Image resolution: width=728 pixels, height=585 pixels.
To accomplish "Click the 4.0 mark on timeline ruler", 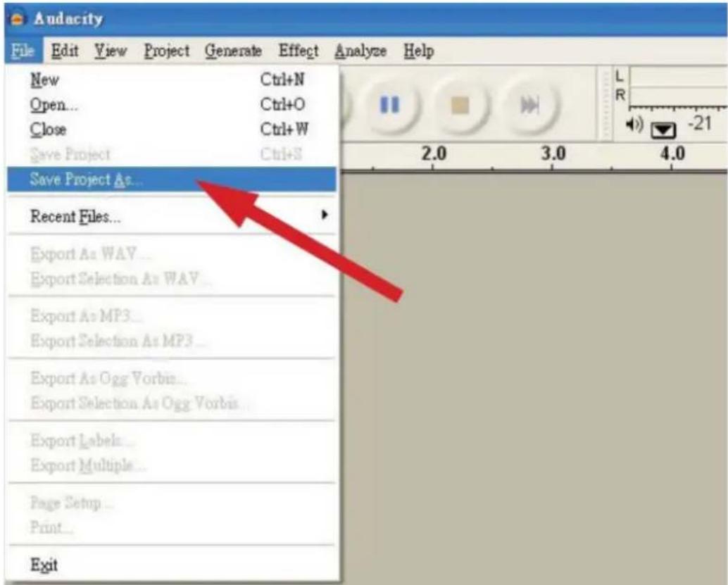I will pos(672,153).
